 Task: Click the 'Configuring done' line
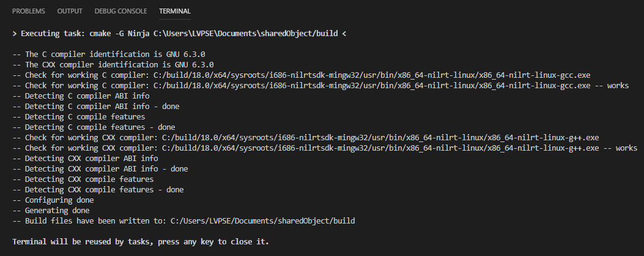(56, 200)
